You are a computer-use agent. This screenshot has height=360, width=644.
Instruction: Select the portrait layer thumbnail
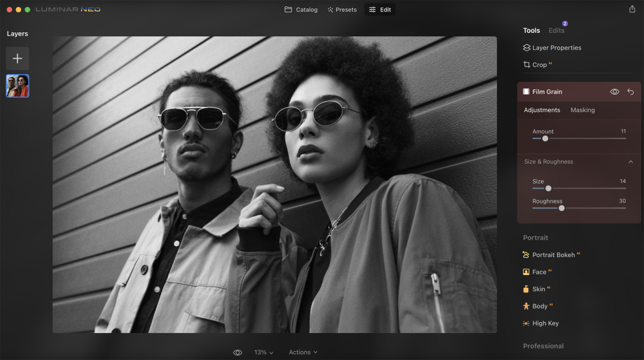click(x=17, y=86)
